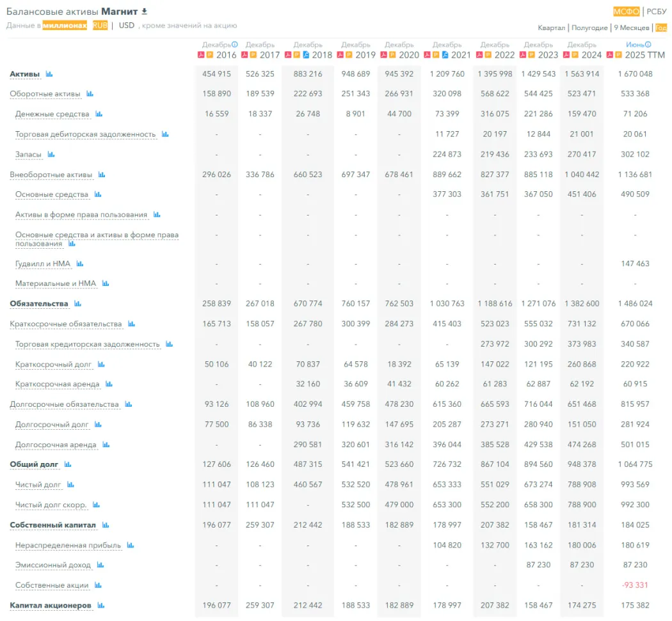Open chart icon for Собственный капитал
The width and height of the screenshot is (672, 621).
tap(106, 525)
